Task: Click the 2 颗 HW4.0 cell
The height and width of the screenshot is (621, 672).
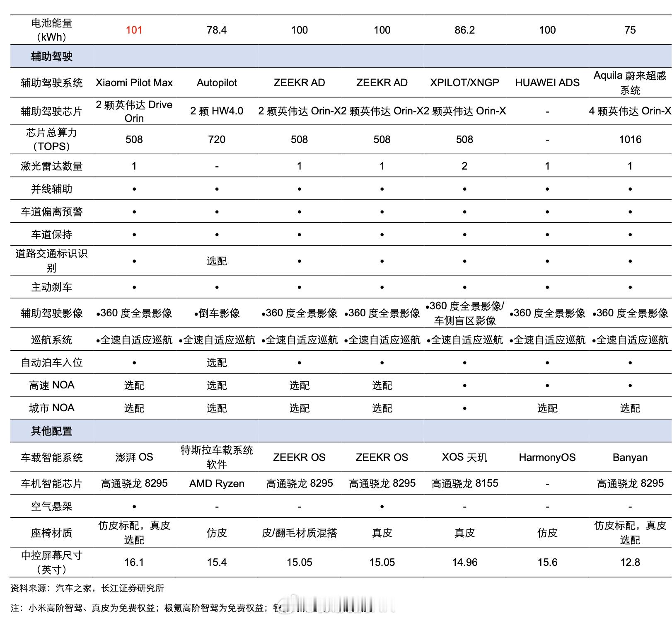Action: 217,111
